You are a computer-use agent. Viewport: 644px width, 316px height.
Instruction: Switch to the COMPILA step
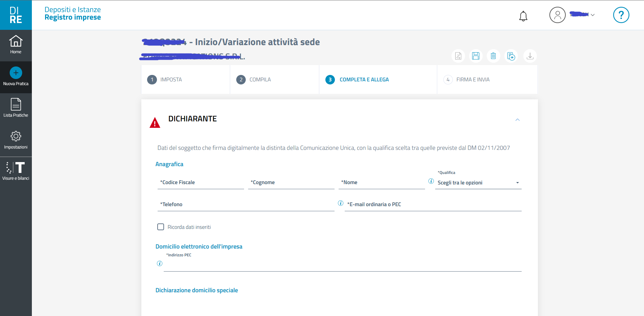(x=260, y=80)
